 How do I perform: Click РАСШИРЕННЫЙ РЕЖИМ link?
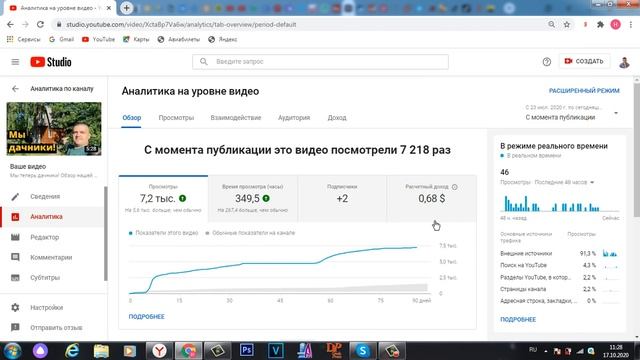584,91
